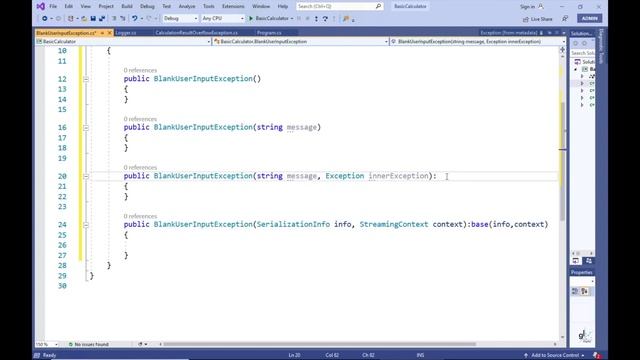Toggle INS insert mode in status bar
Image resolution: width=640 pixels, height=360 pixels.
point(420,355)
